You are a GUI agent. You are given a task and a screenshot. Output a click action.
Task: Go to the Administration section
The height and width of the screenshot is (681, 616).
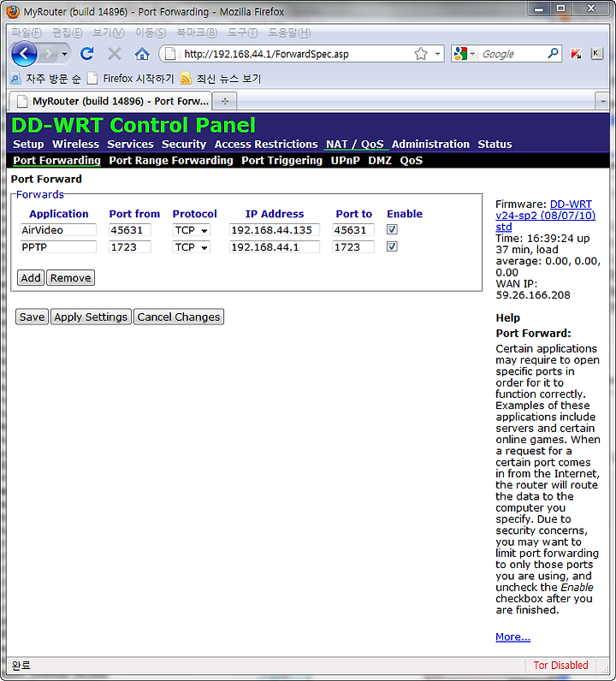[430, 145]
